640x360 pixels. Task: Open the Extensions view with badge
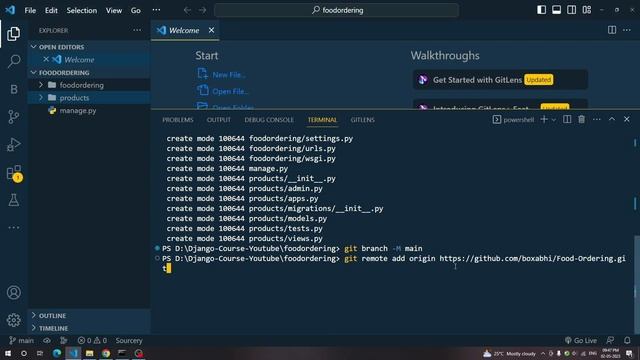pyautogui.click(x=13, y=173)
